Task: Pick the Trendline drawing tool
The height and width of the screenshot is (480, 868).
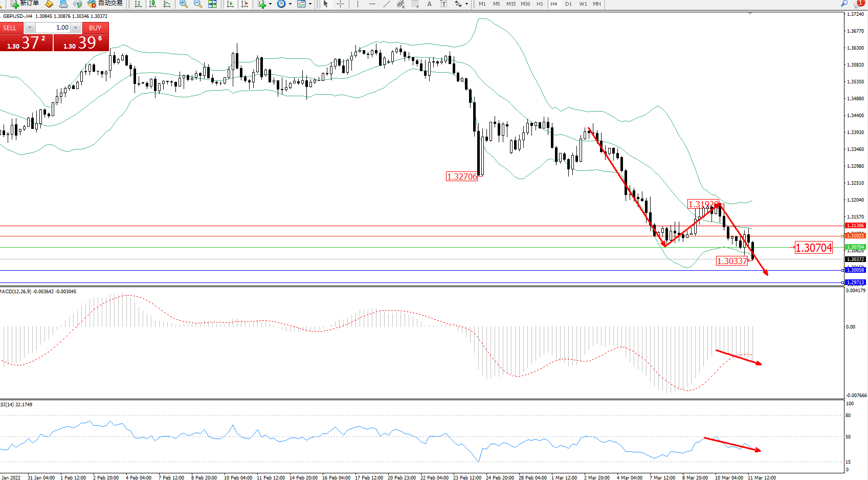Action: point(387,4)
